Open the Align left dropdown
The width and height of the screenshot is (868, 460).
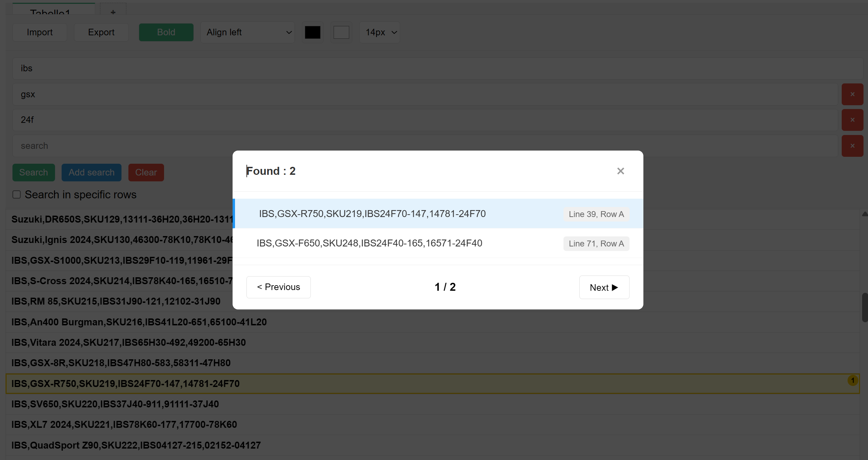(247, 32)
